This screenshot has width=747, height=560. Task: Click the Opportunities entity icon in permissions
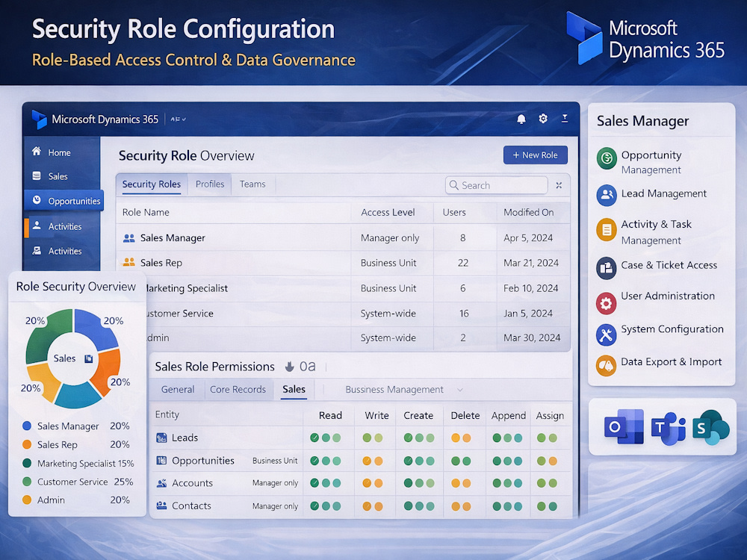click(161, 461)
